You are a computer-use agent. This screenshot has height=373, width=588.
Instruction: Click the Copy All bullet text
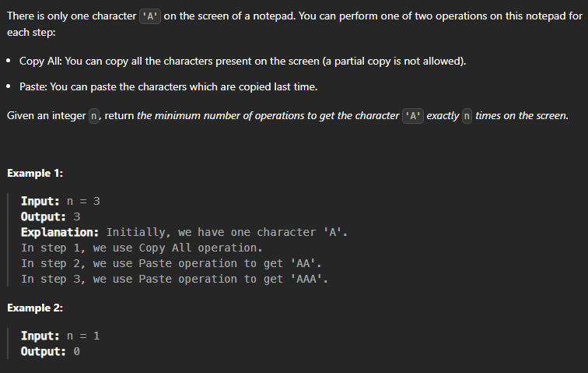click(x=243, y=62)
